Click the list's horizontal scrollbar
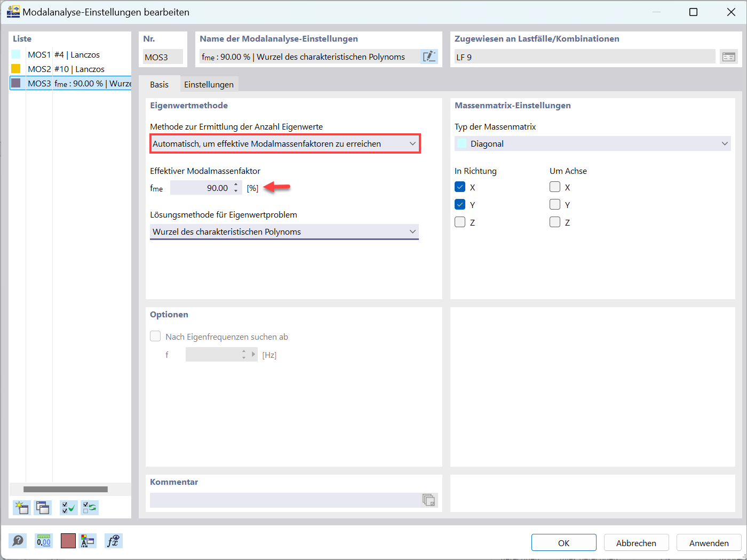 coord(66,489)
